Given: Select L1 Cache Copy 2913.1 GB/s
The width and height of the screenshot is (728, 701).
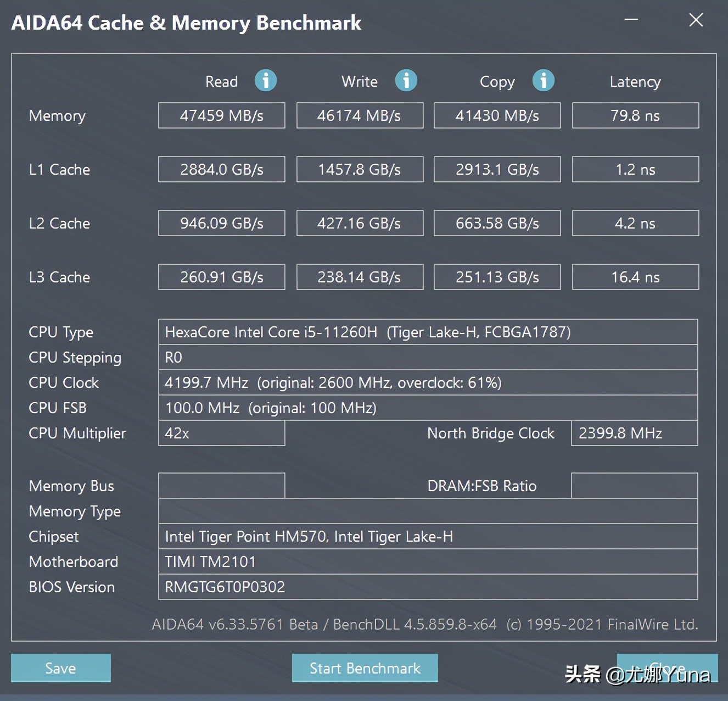Looking at the screenshot, I should click(497, 169).
